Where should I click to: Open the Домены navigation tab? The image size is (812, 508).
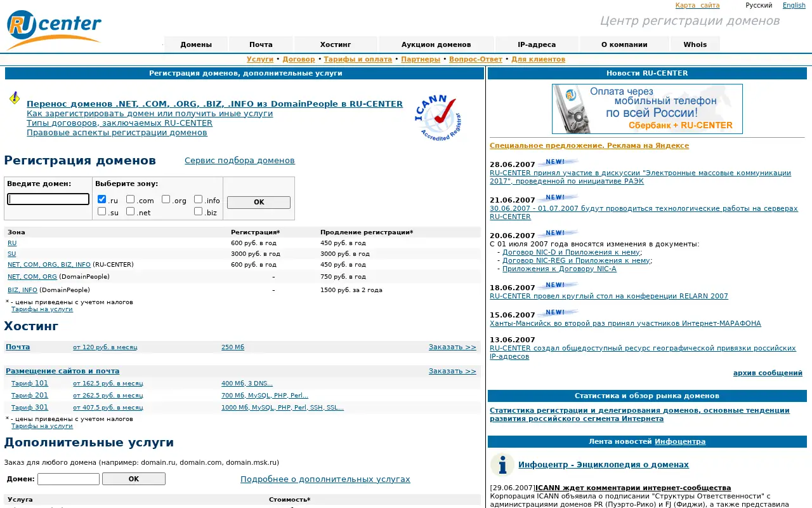pos(195,44)
